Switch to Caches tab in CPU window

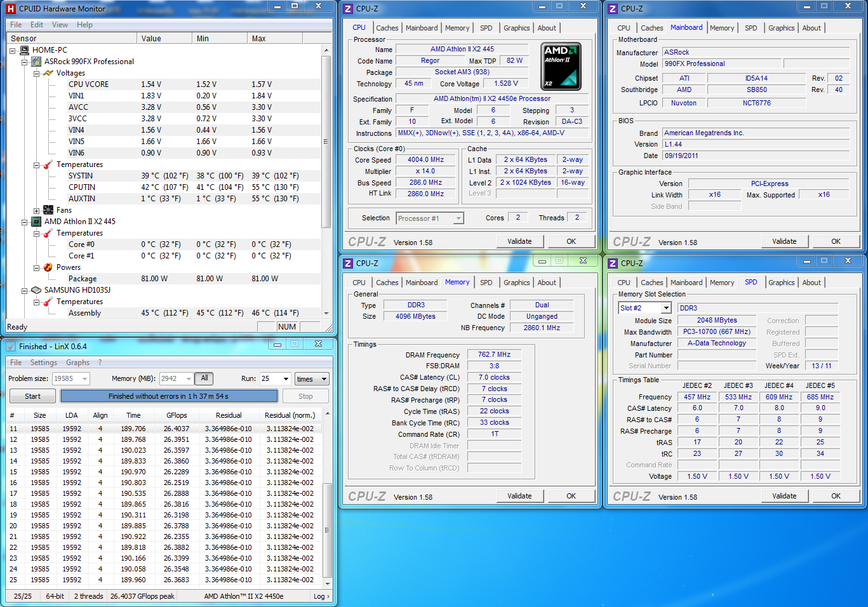pyautogui.click(x=387, y=28)
